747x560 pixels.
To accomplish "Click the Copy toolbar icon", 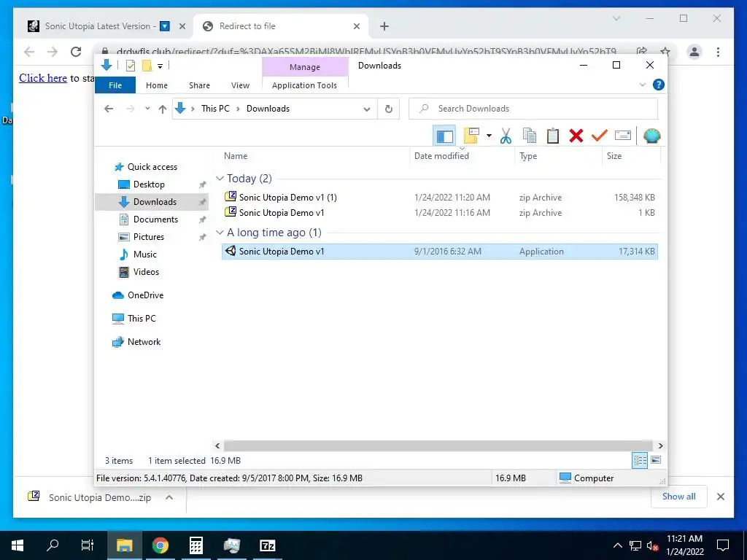I will click(x=530, y=136).
